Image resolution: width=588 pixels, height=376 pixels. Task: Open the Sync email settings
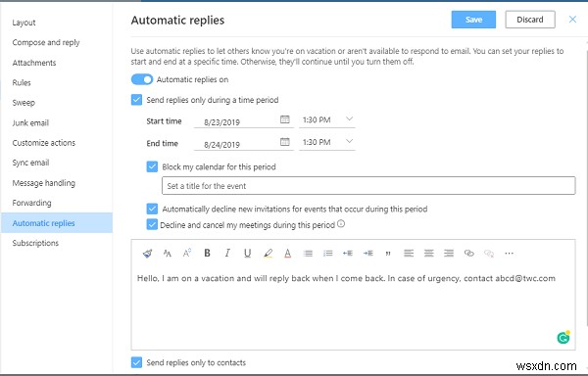(30, 163)
